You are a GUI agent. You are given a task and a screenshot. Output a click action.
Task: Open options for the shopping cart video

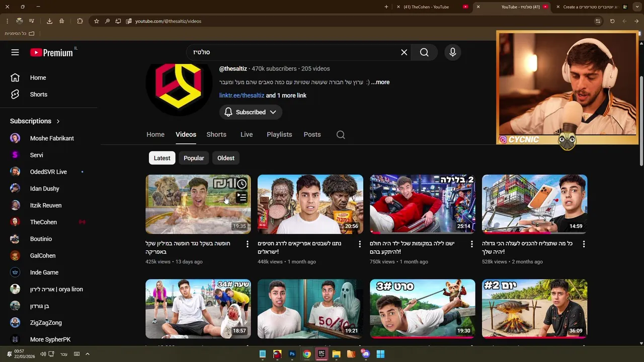584,244
